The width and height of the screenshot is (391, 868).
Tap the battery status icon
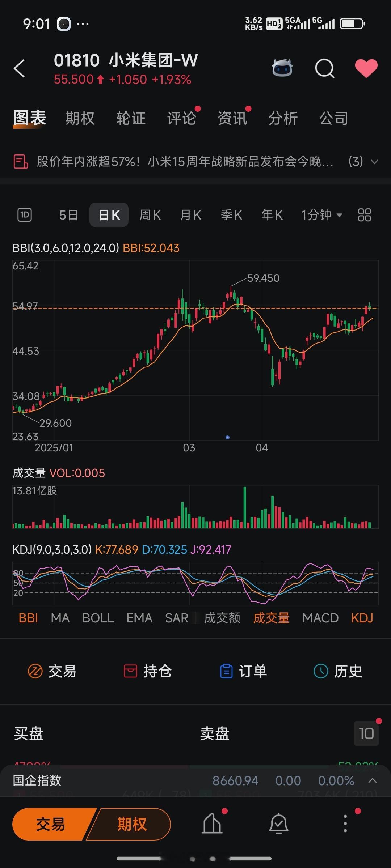353,24
